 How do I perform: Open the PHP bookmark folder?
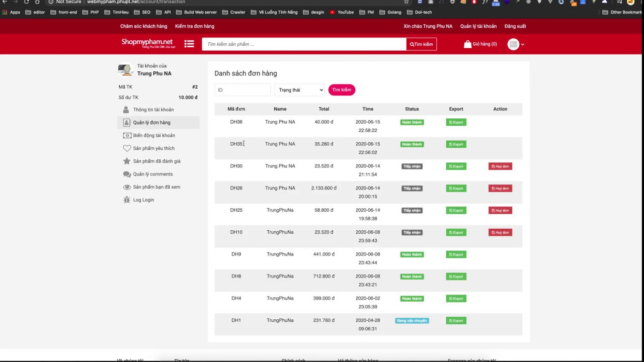[91, 12]
